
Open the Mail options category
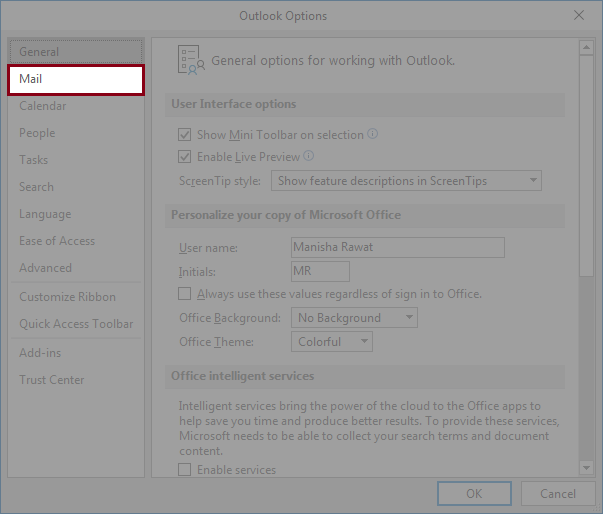coord(76,80)
